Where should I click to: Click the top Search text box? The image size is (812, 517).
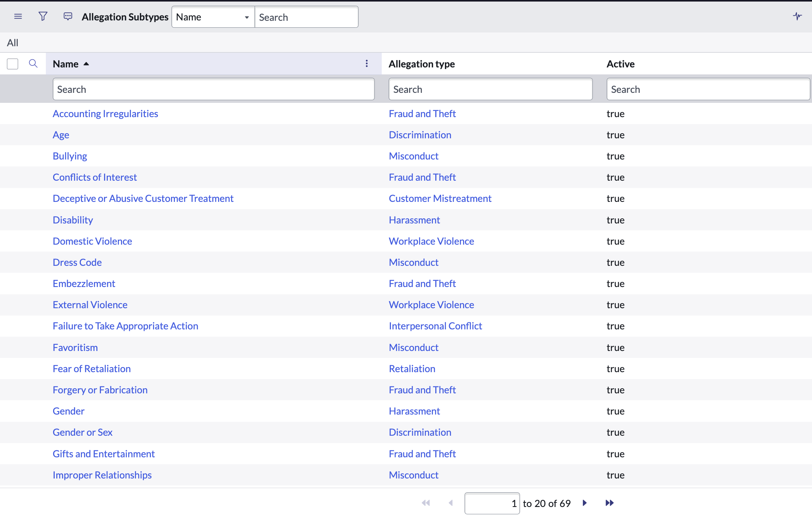306,17
